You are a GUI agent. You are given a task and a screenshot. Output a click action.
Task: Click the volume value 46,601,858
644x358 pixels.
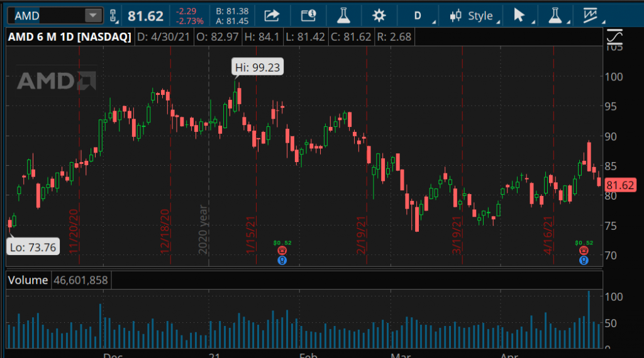click(x=81, y=280)
